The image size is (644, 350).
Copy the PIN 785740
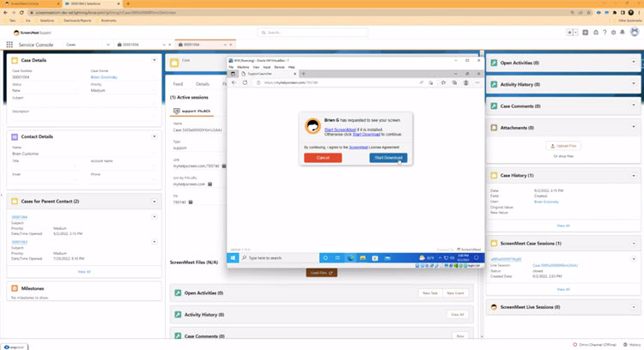191,202
